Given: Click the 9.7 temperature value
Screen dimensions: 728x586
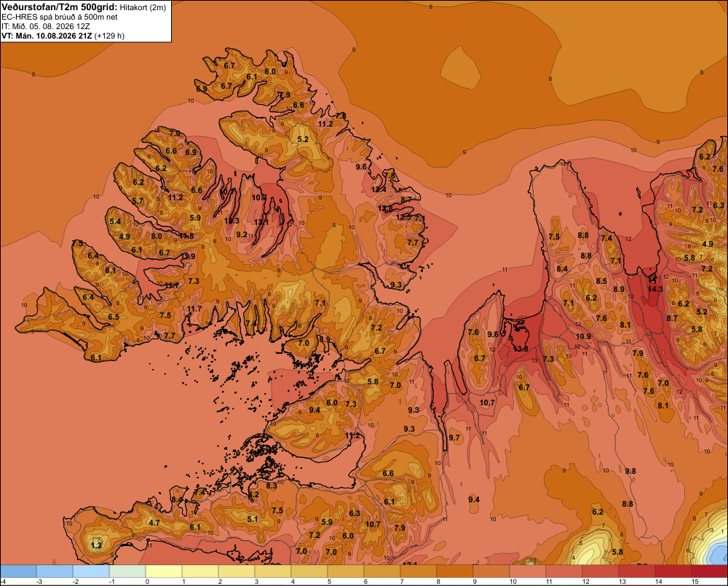Looking at the screenshot, I should (x=454, y=437).
